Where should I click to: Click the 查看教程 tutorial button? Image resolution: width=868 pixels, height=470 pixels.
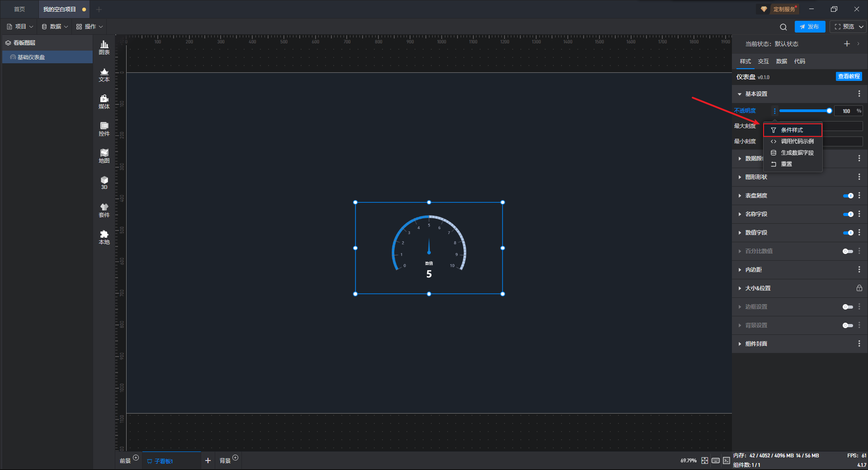(x=849, y=76)
